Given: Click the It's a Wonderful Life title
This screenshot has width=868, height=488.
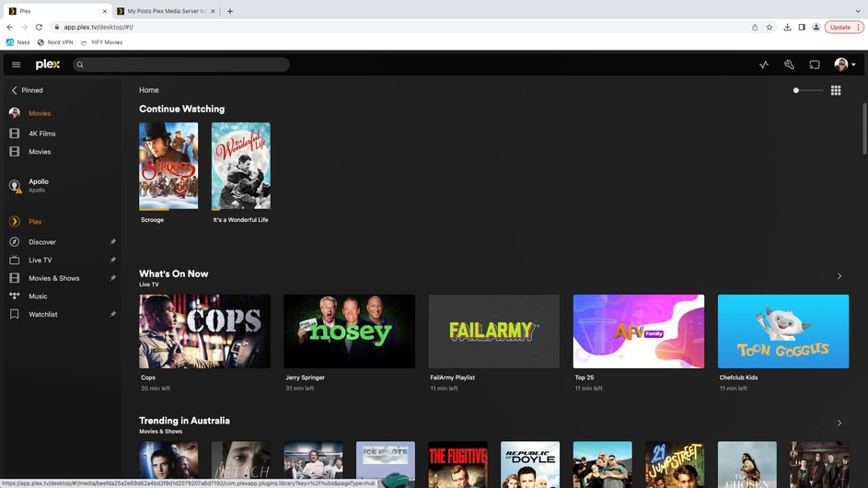Looking at the screenshot, I should pyautogui.click(x=241, y=220).
